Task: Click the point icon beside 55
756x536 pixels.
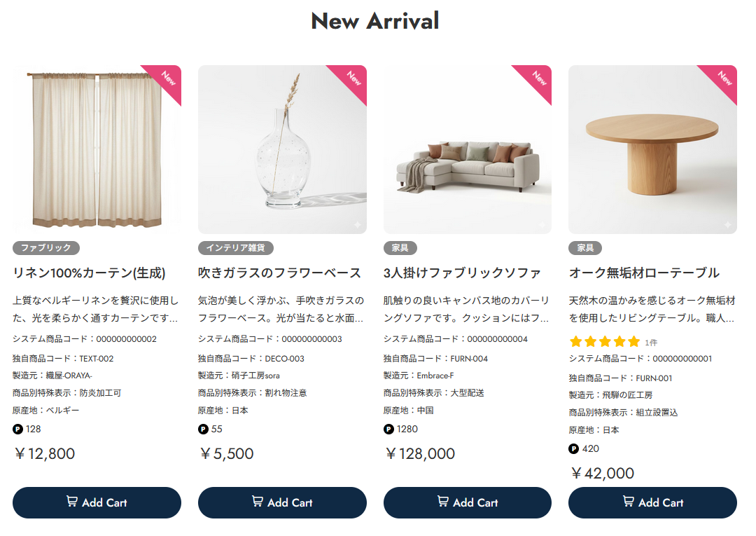Action: coord(203,429)
